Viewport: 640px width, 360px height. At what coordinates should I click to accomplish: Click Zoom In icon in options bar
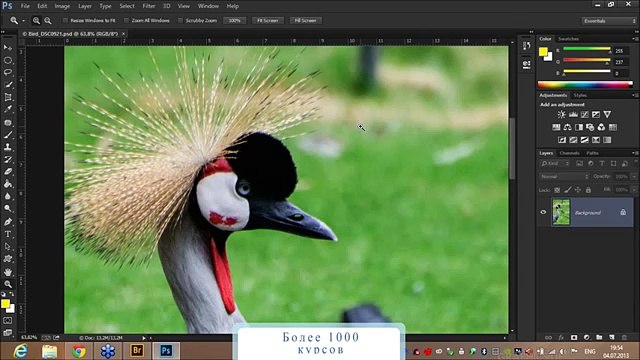click(36, 20)
